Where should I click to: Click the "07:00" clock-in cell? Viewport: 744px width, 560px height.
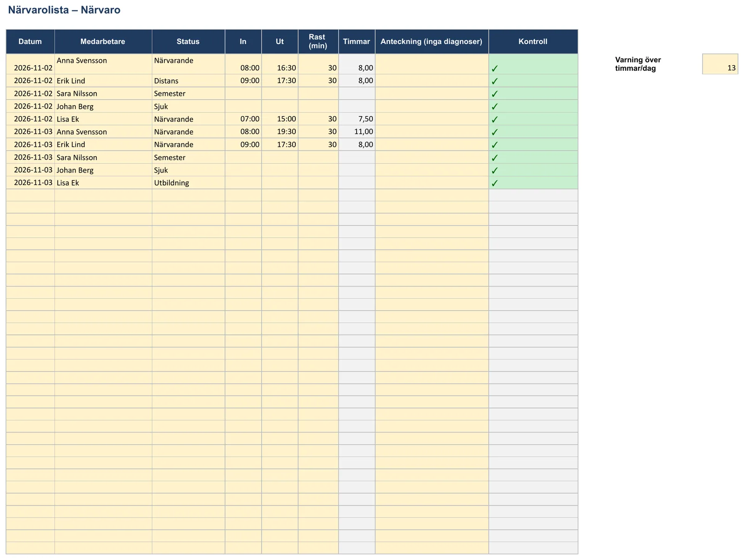click(243, 119)
